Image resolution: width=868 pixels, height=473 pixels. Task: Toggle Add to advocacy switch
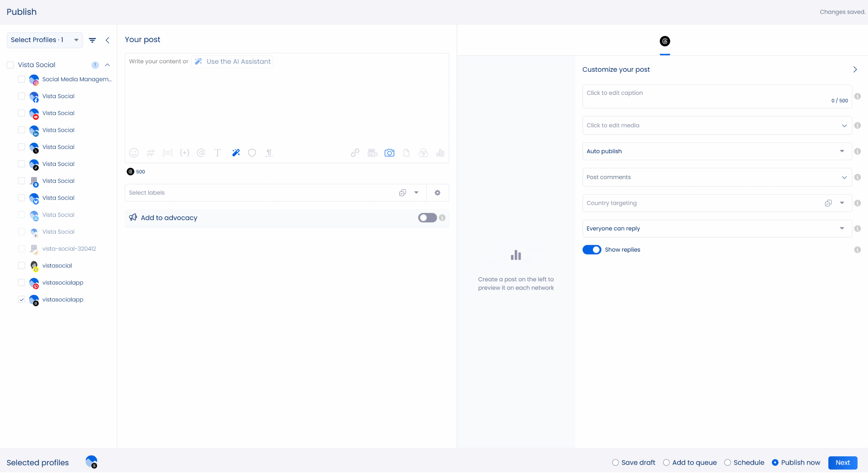[x=427, y=218]
